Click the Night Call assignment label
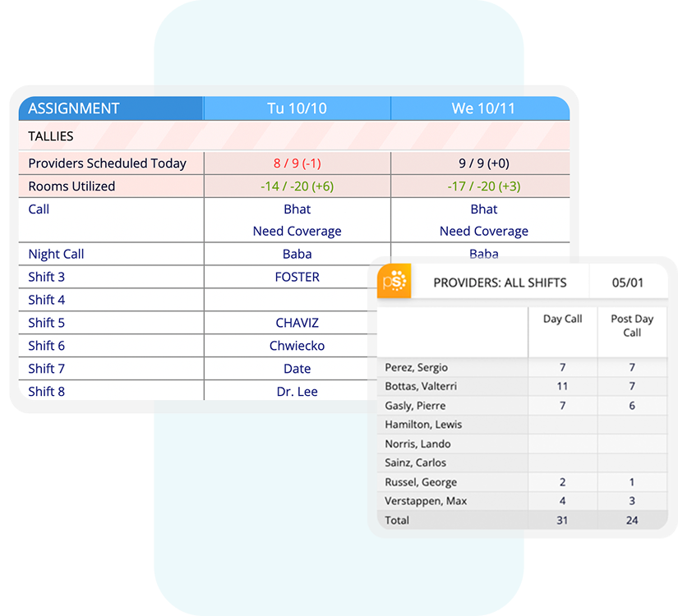 tap(56, 255)
